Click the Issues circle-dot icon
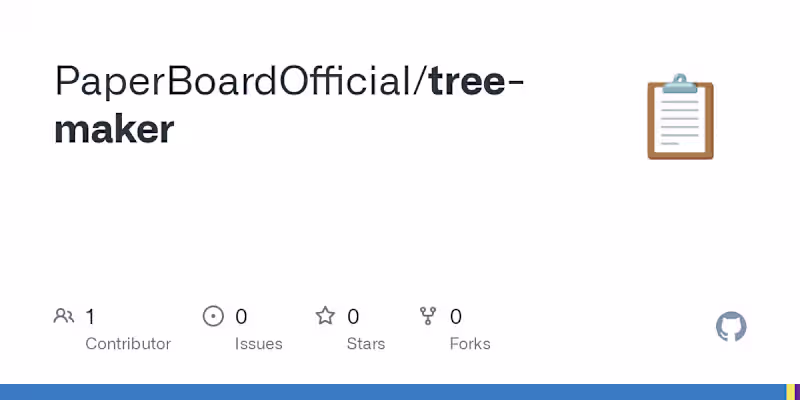The width and height of the screenshot is (800, 400). point(213,317)
